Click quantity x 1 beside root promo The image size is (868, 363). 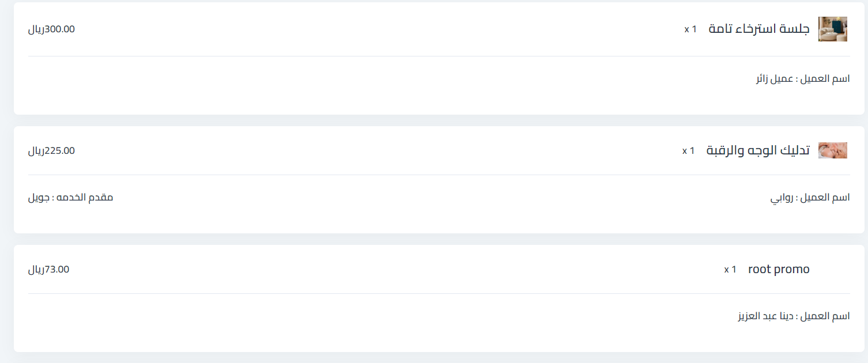tap(730, 270)
